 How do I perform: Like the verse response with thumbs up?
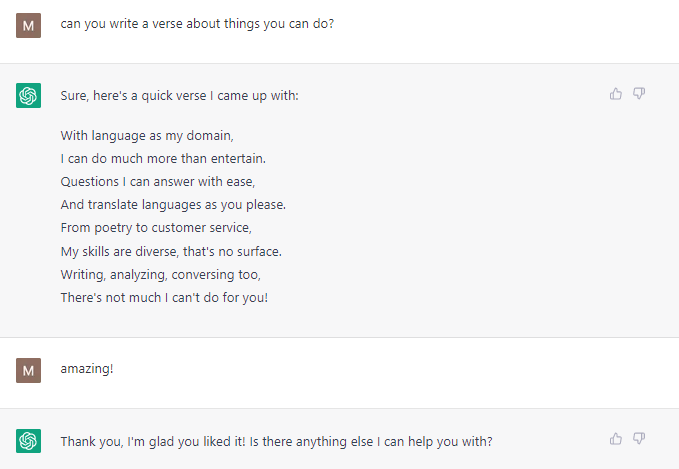tap(616, 94)
